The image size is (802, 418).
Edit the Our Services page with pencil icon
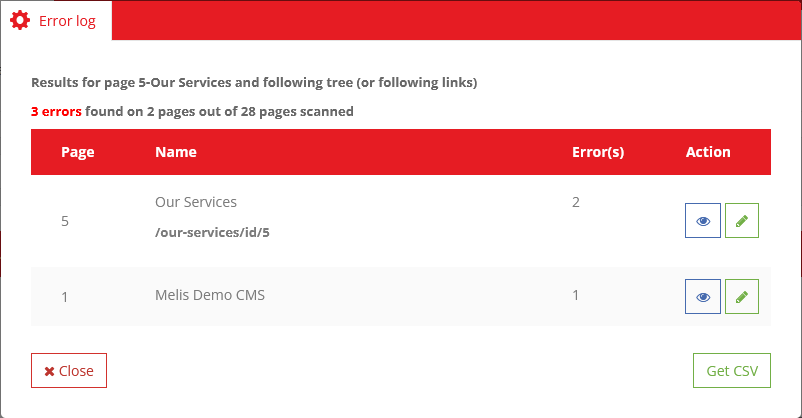coord(741,221)
